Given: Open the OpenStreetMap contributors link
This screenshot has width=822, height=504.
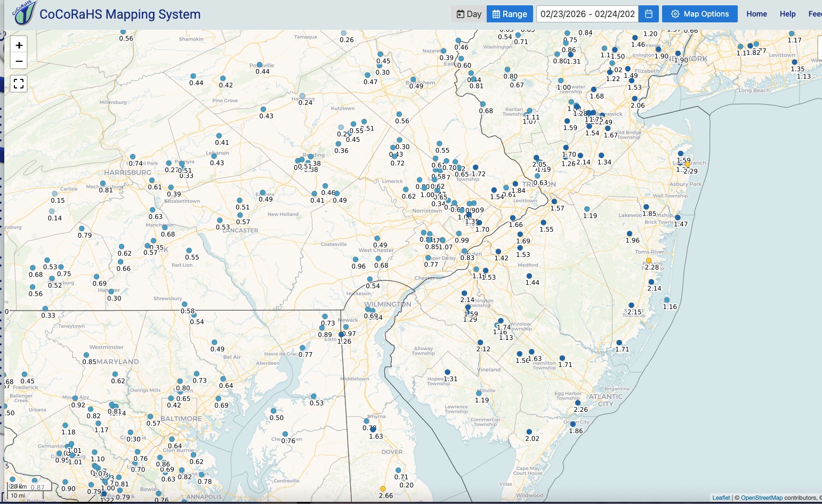Looking at the screenshot, I should (761, 498).
